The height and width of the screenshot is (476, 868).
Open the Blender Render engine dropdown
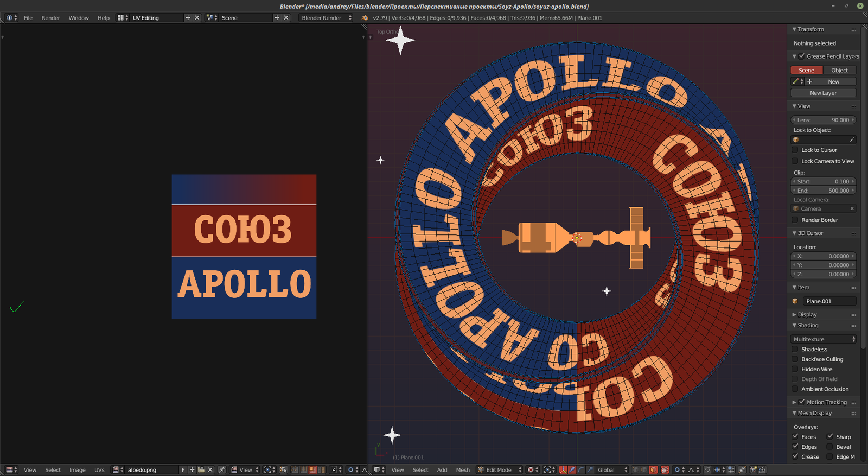point(326,18)
